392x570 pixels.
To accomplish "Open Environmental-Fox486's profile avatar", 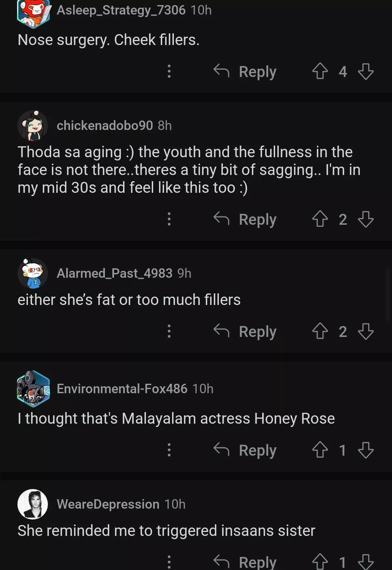I will point(33,389).
